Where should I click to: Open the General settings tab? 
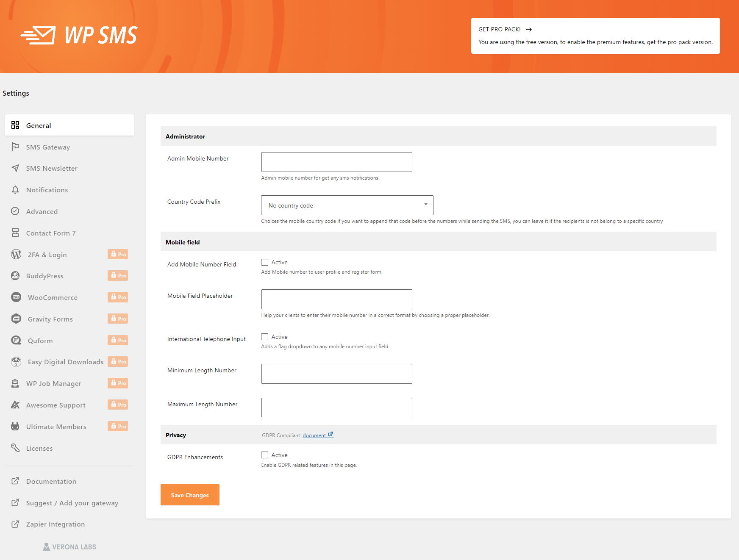(x=69, y=125)
